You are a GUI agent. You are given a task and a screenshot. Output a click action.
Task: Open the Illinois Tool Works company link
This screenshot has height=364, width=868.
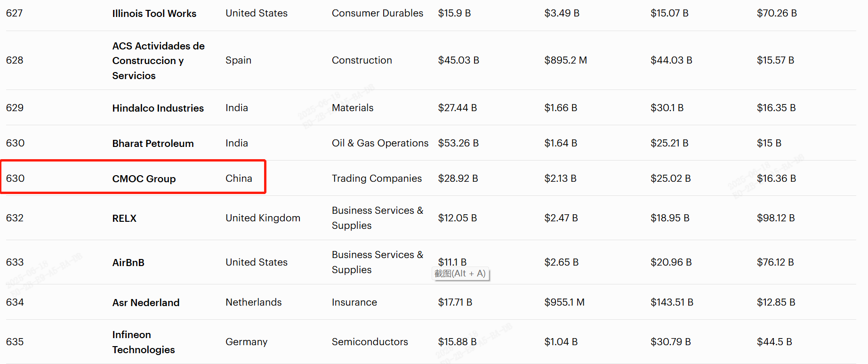click(x=154, y=14)
